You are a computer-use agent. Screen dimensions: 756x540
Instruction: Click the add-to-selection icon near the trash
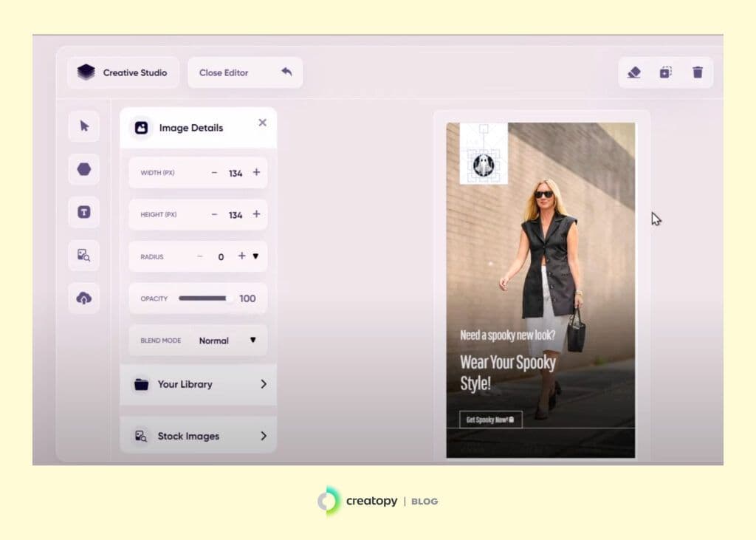pos(665,72)
